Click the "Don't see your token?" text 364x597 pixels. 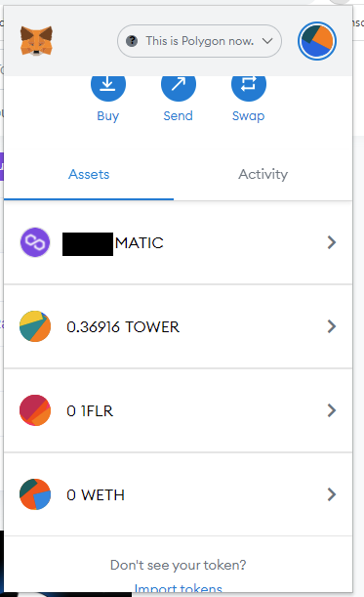(178, 565)
